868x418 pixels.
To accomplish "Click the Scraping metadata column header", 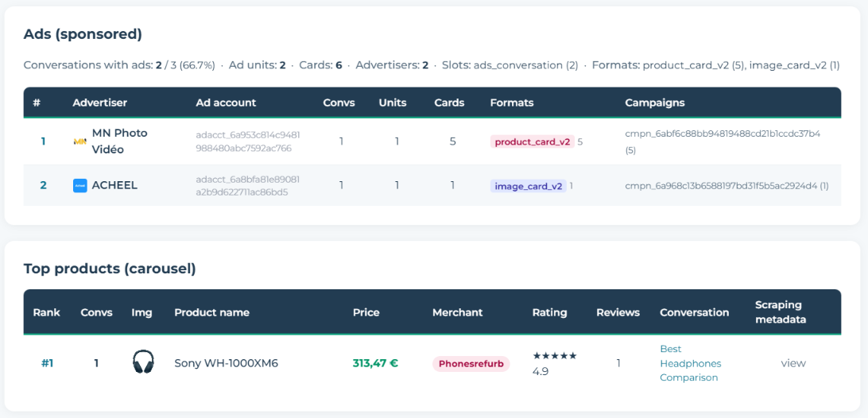I will pos(781,312).
